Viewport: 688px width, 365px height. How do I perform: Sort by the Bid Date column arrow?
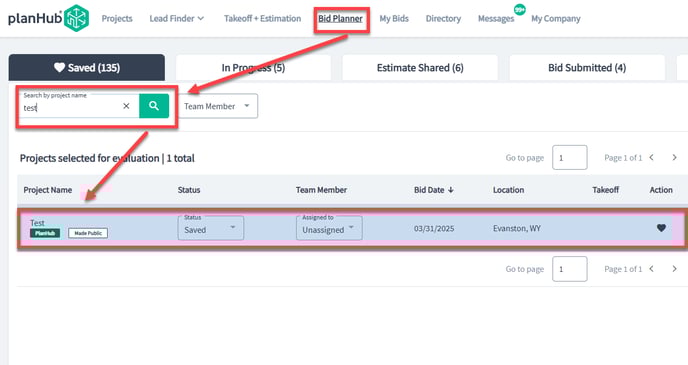[451, 190]
